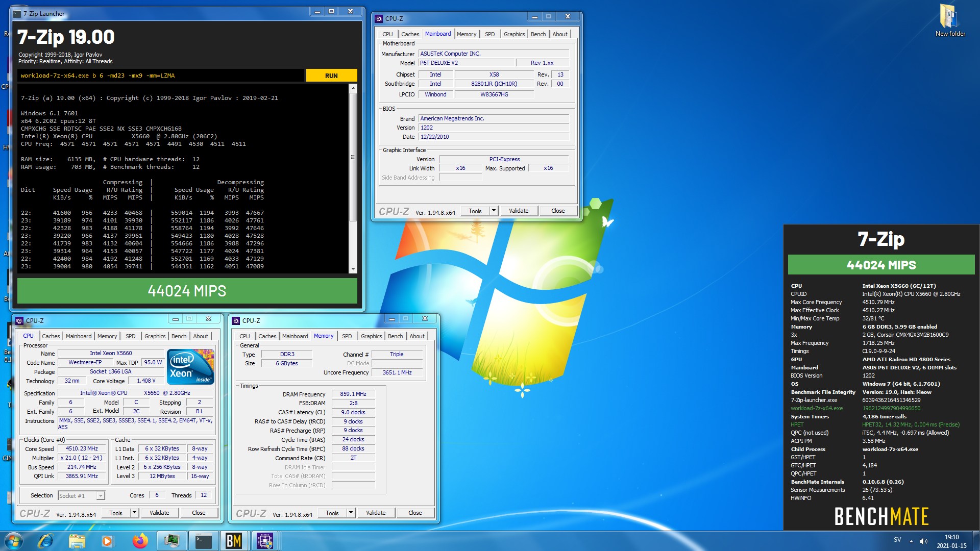Click Tools button in Mainboard CPU-Z window
Image resolution: width=980 pixels, height=551 pixels.
[x=475, y=211]
